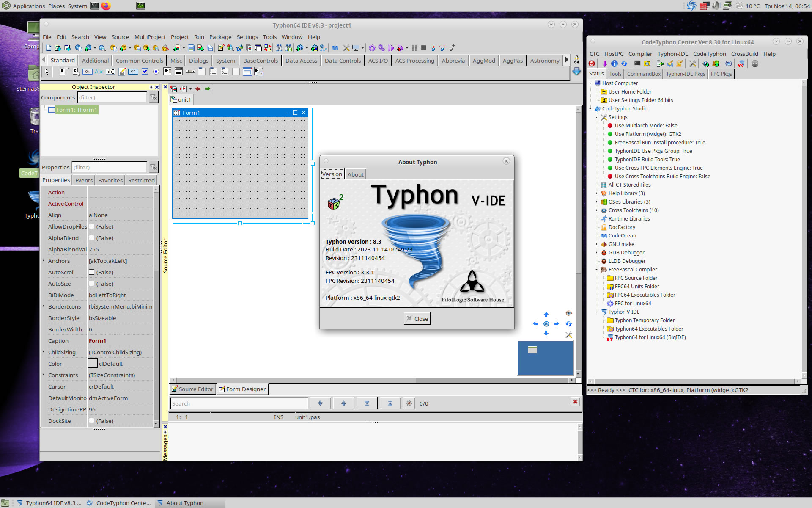Select Form1: TForm1 in component tree
The image size is (812, 508).
tap(77, 110)
